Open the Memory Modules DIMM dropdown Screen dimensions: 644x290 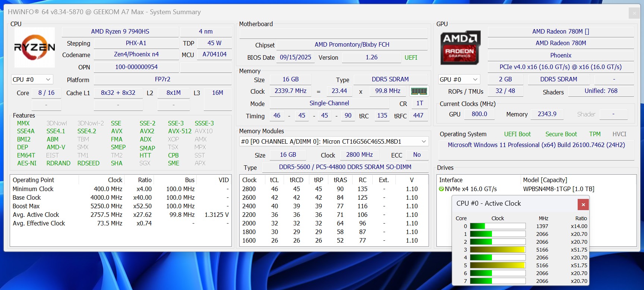[334, 141]
